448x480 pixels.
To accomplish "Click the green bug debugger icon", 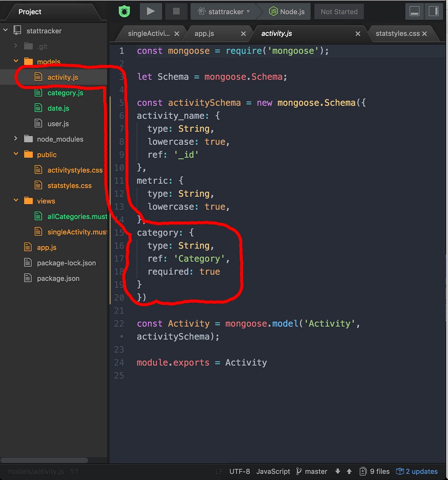I will 124,11.
